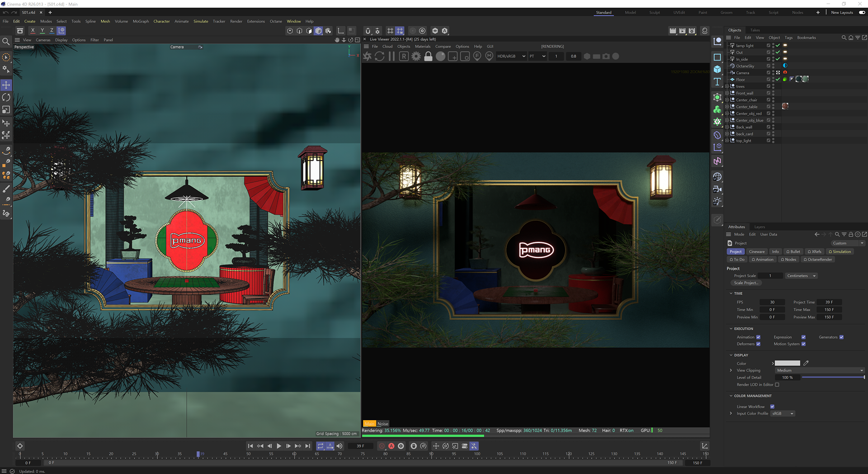Viewport: 868px width, 474px height.
Task: Select the Rotate tool in left toolbar
Action: coord(6,97)
